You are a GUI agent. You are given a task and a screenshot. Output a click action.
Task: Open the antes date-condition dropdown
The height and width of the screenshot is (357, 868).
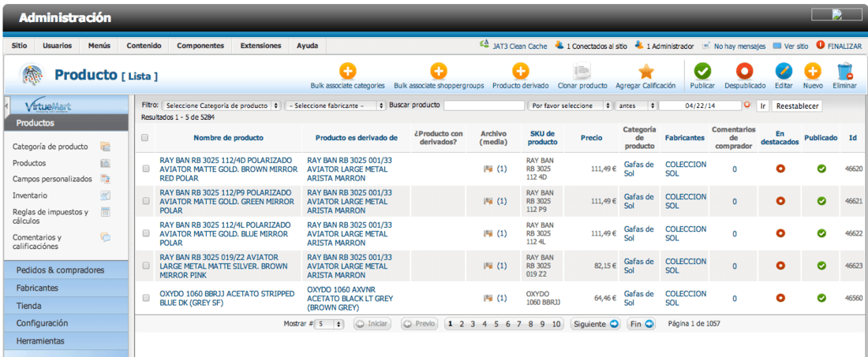click(636, 106)
